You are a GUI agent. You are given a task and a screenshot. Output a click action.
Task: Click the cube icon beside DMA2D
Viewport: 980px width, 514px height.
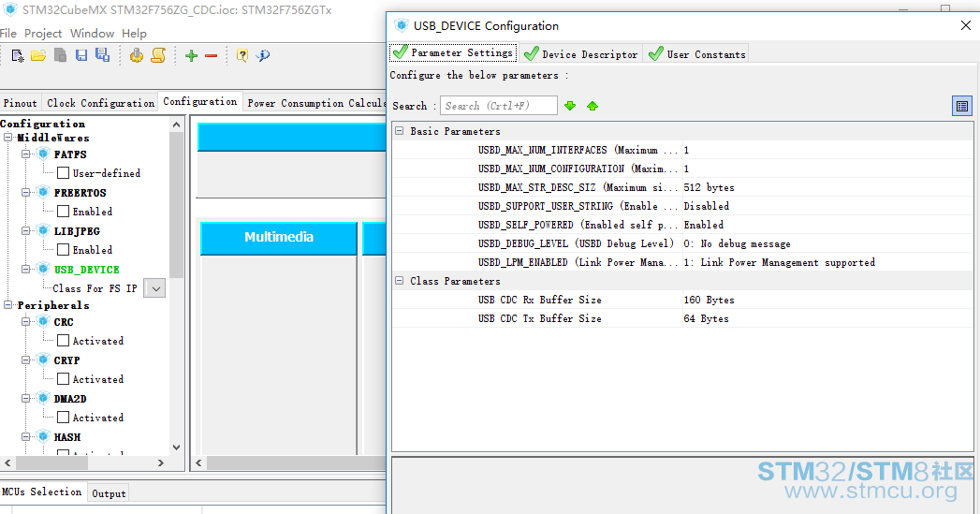tap(43, 398)
